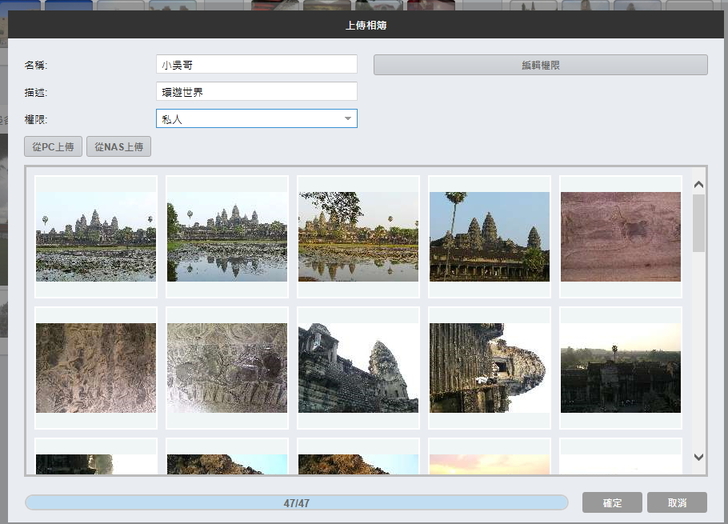Screen dimensions: 728x524
Task: Select the dark temple silhouette at dusk thumbnail
Action: [x=620, y=367]
